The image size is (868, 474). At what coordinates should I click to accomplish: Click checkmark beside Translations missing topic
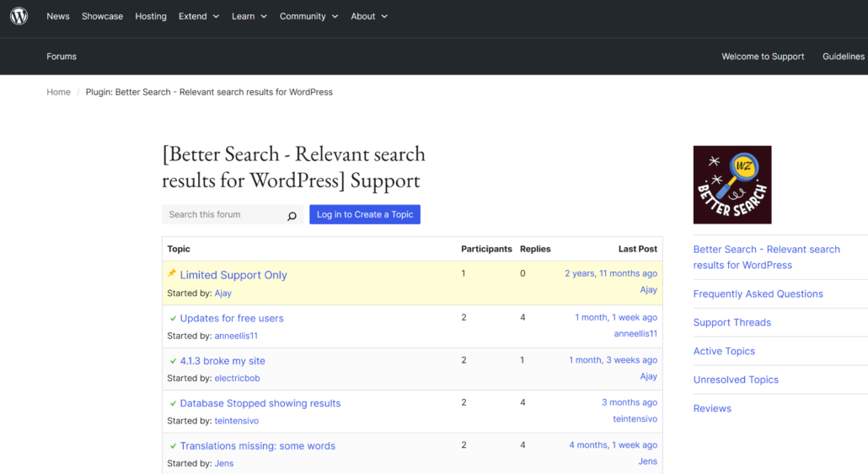point(173,446)
